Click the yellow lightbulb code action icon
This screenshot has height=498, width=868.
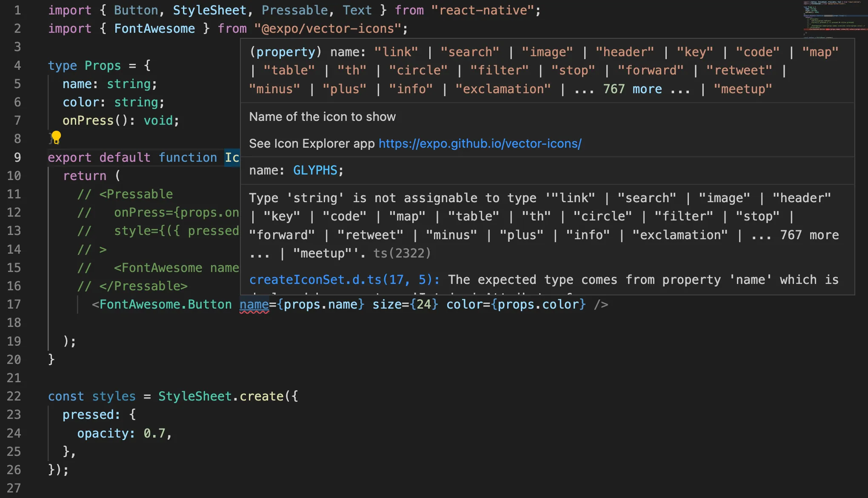56,137
